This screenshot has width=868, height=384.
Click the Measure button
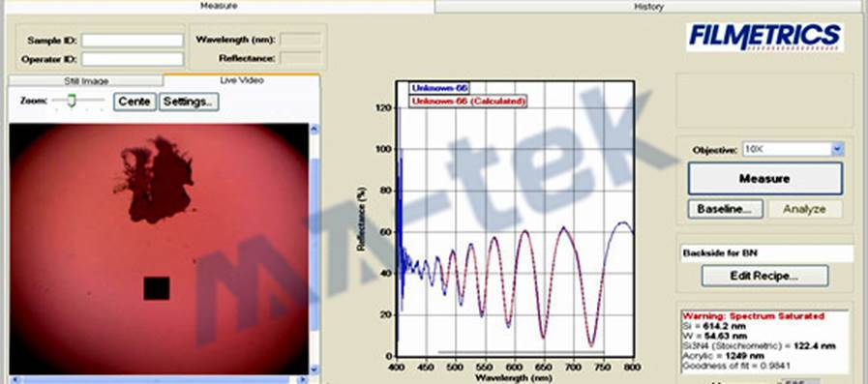765,179
